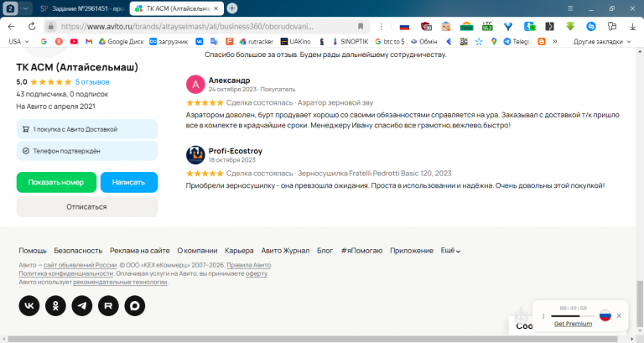Screen dimensions: 644x343
Task: Open the Google bookmark icon
Action: pos(44,41)
